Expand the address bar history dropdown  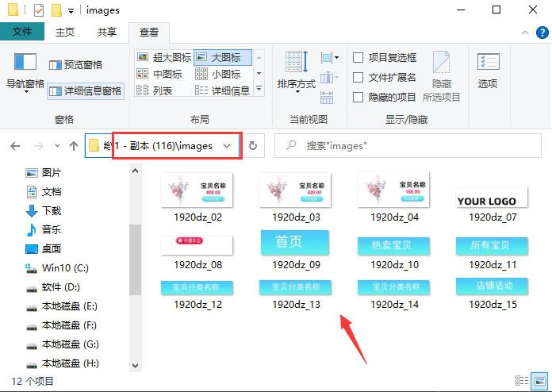[227, 146]
